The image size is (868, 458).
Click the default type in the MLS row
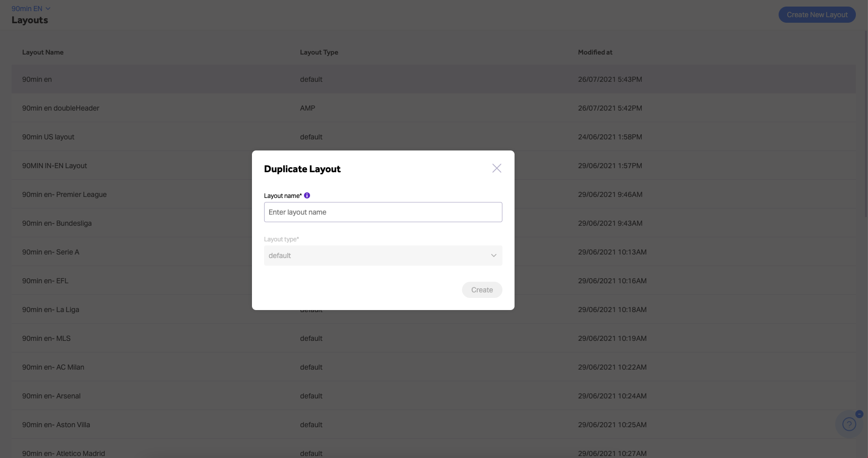point(311,338)
